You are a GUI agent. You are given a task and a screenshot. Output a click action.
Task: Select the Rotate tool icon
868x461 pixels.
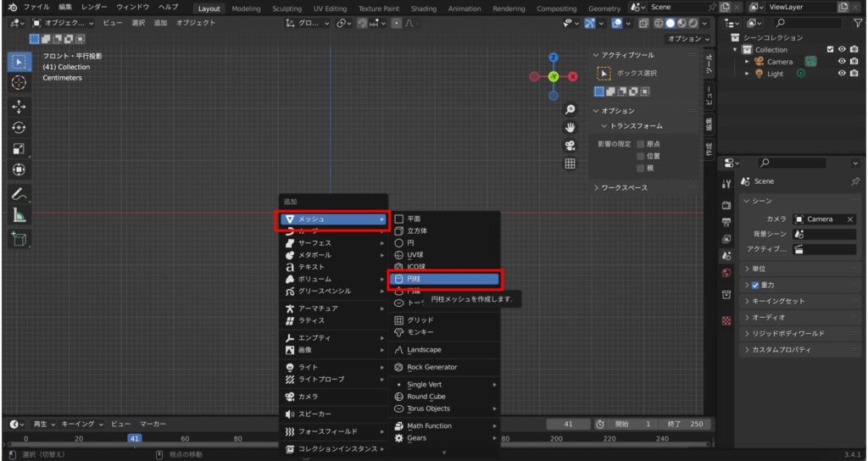(x=19, y=128)
